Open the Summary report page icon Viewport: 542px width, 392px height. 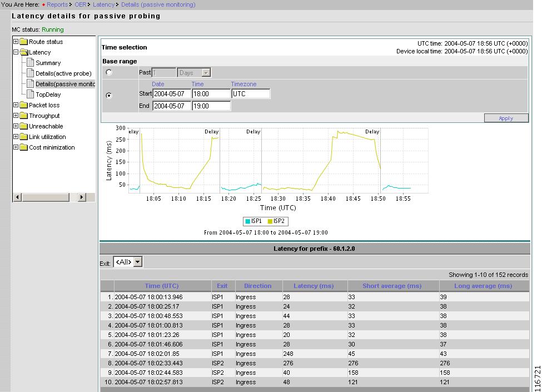click(31, 63)
